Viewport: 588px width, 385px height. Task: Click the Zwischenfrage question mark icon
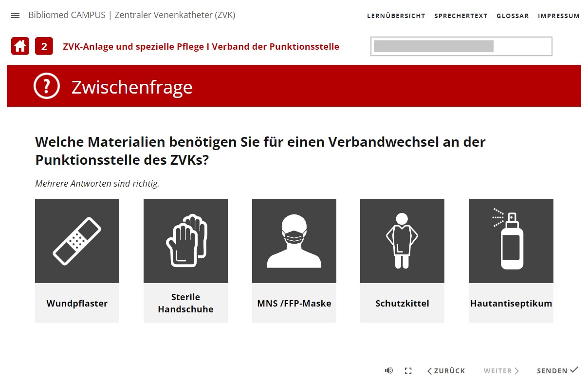(46, 86)
